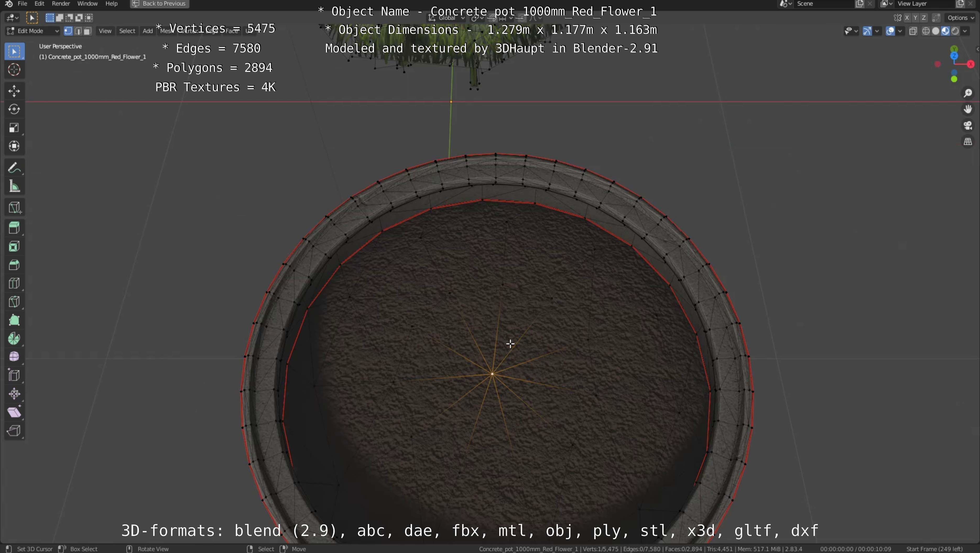The image size is (980, 553).
Task: Toggle auto merge vertices
Action: click(x=937, y=18)
